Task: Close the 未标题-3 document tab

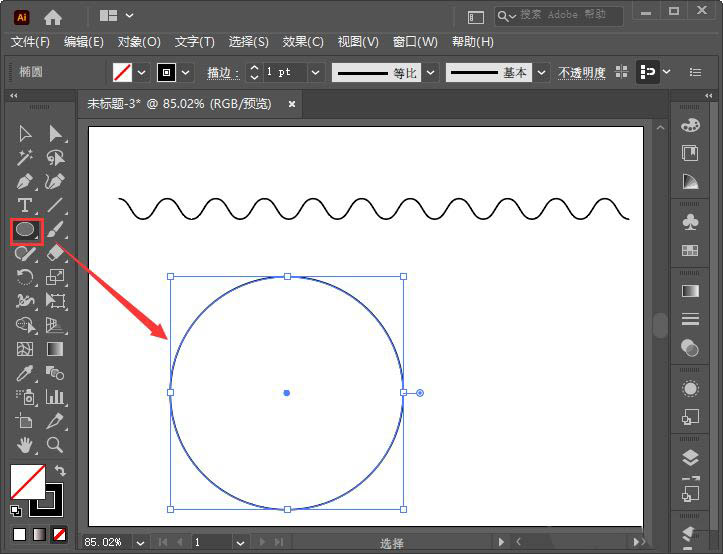Action: [x=292, y=104]
